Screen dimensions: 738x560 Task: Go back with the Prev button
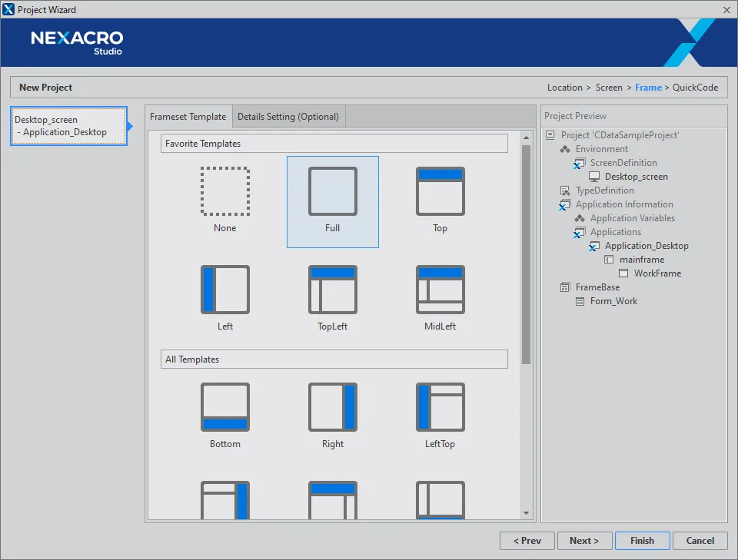[527, 541]
